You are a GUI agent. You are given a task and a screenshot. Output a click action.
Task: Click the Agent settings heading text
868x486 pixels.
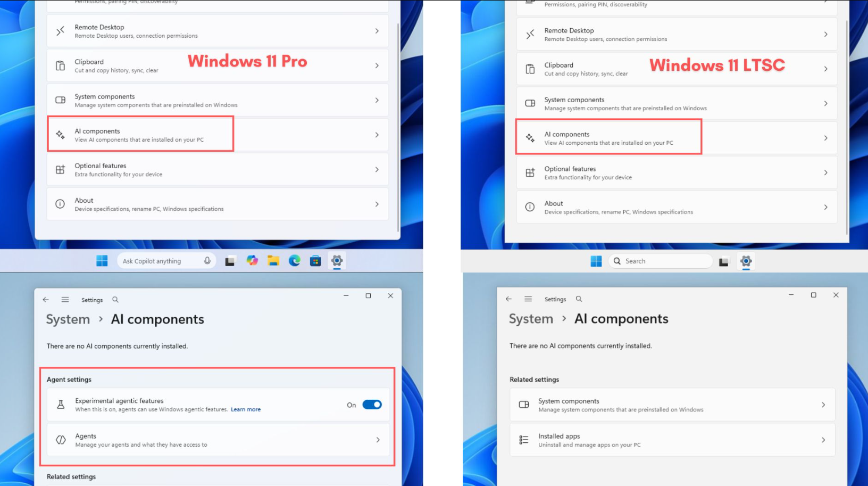tap(69, 380)
